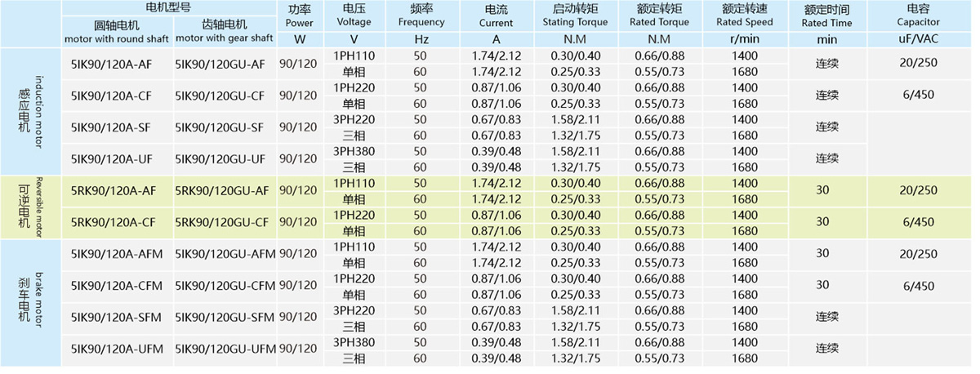Click the 刹车电机 brake motor row label
This screenshot has width=980, height=374.
click(x=31, y=302)
